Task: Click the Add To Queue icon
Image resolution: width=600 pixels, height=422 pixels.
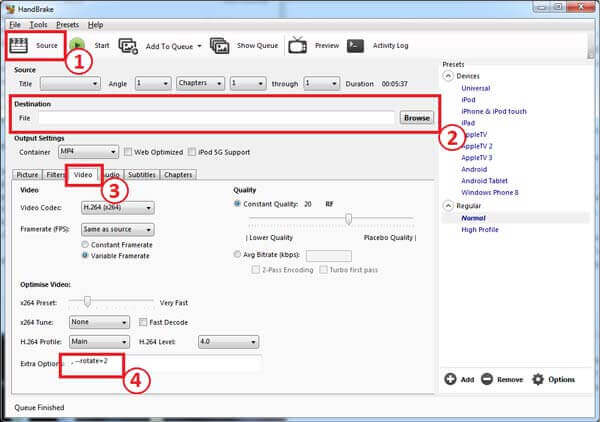Action: (128, 46)
